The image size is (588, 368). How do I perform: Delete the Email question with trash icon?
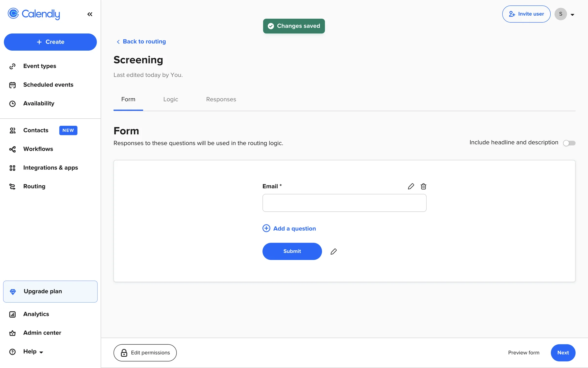(423, 186)
